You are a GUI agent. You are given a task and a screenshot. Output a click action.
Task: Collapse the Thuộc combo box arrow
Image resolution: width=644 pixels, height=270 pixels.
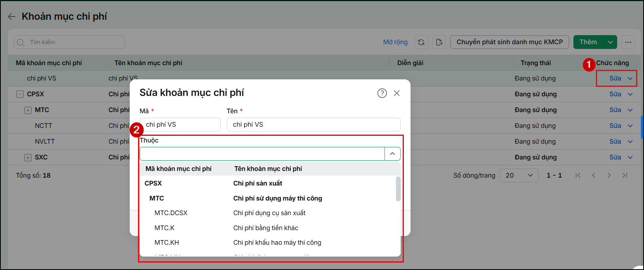[392, 154]
